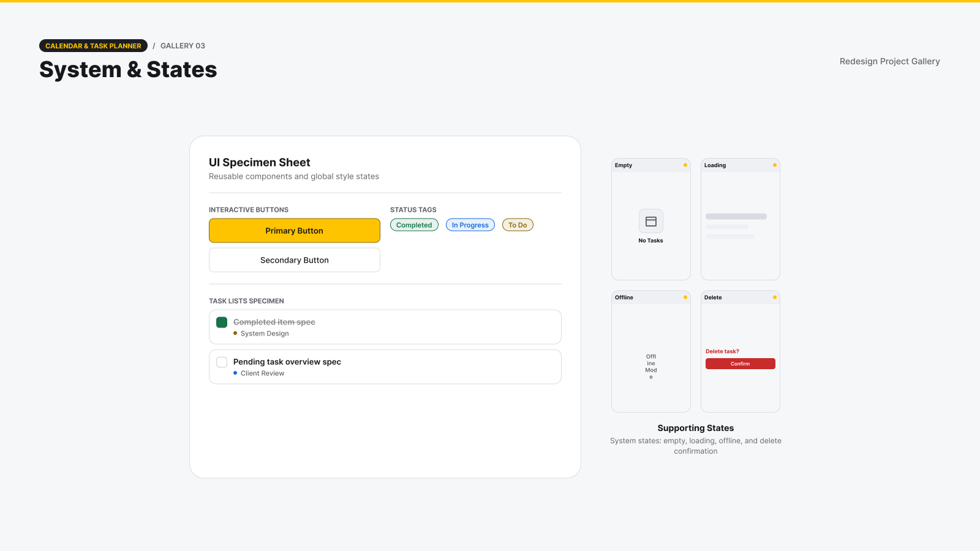
Task: Click the System & States heading
Action: click(x=128, y=70)
